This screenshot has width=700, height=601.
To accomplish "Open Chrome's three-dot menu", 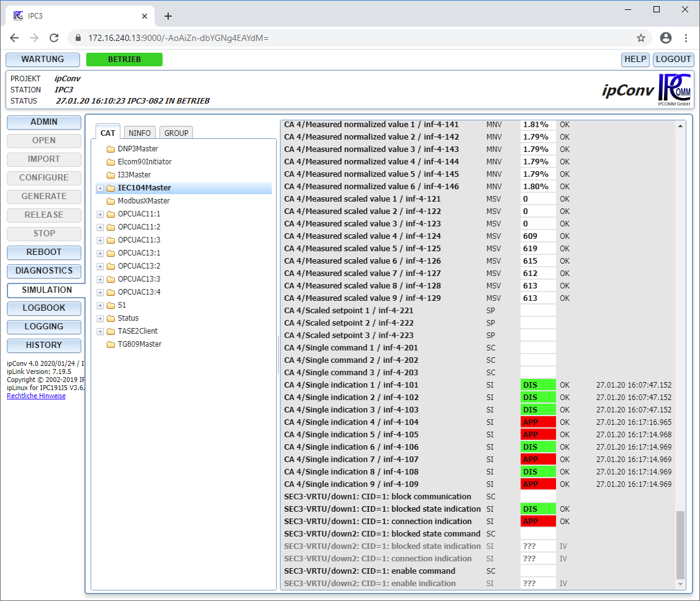I will (x=686, y=38).
